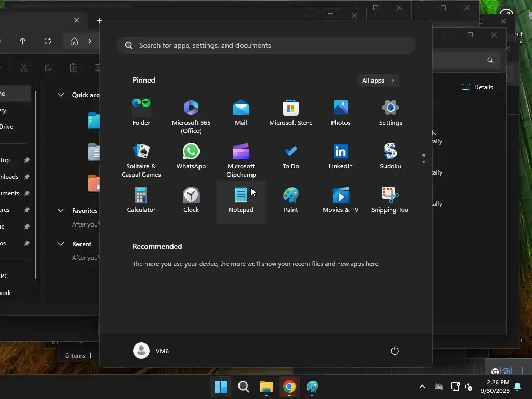Open the notifications bell

click(518, 387)
